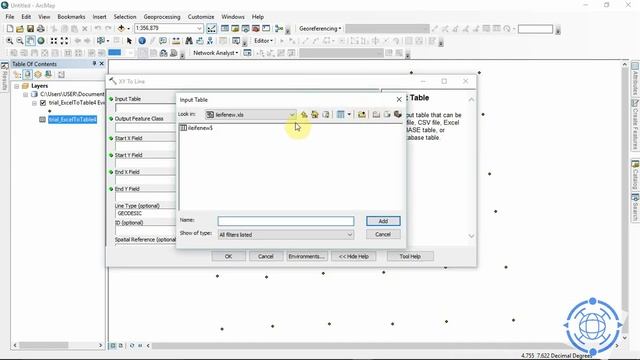The height and width of the screenshot is (360, 640).
Task: Open the map scale dropdown
Action: click(199, 29)
